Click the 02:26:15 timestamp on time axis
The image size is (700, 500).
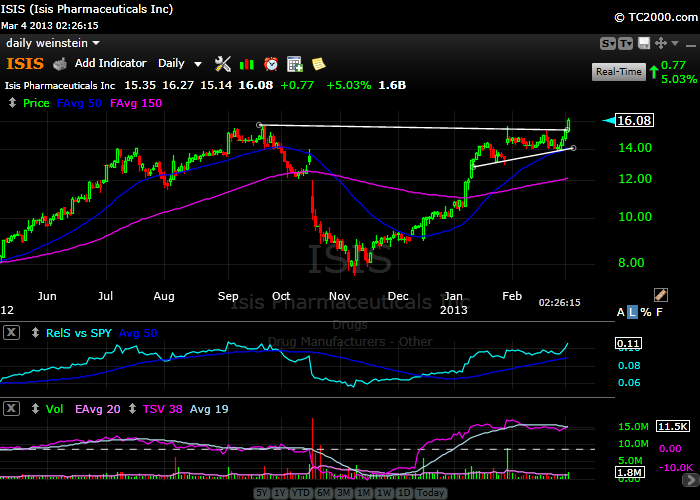point(559,303)
